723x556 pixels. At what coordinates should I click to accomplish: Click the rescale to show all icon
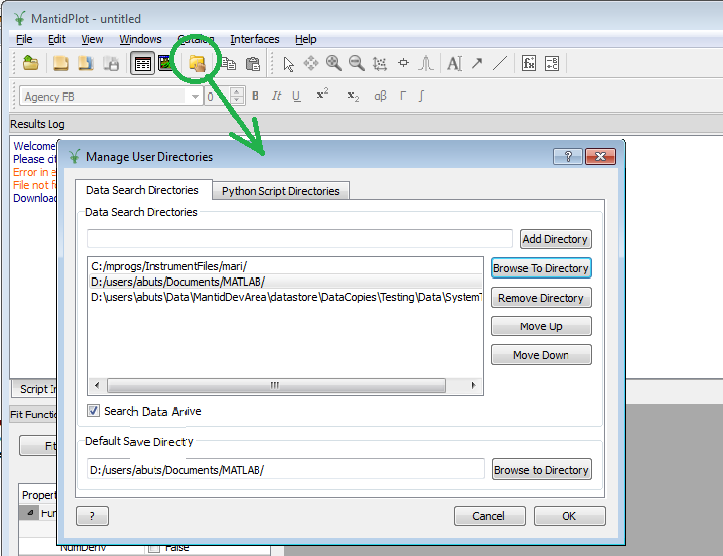point(380,64)
